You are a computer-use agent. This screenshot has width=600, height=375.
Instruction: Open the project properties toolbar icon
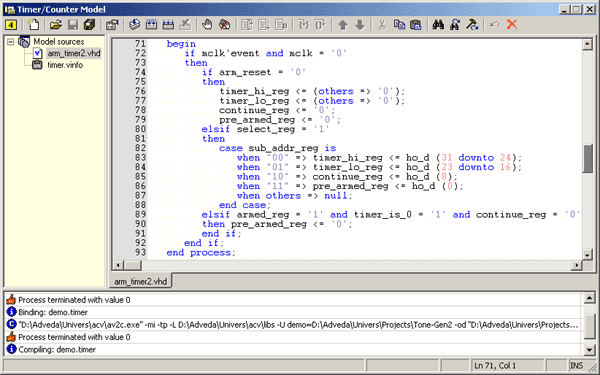(112, 25)
